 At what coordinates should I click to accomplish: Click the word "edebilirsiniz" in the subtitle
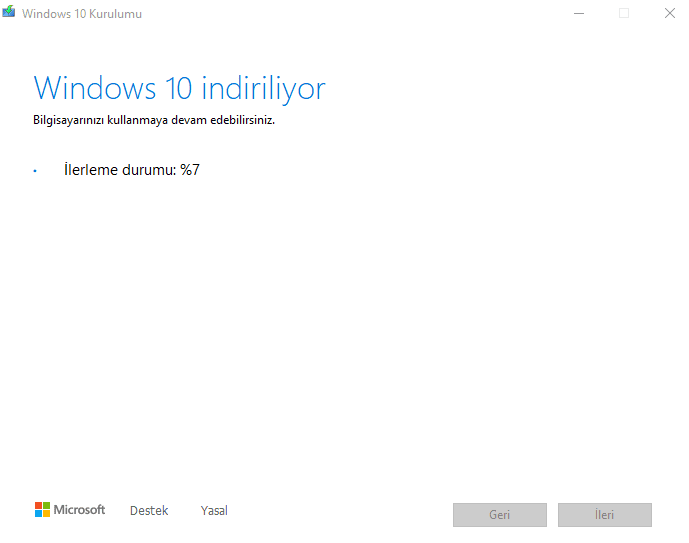(x=241, y=120)
